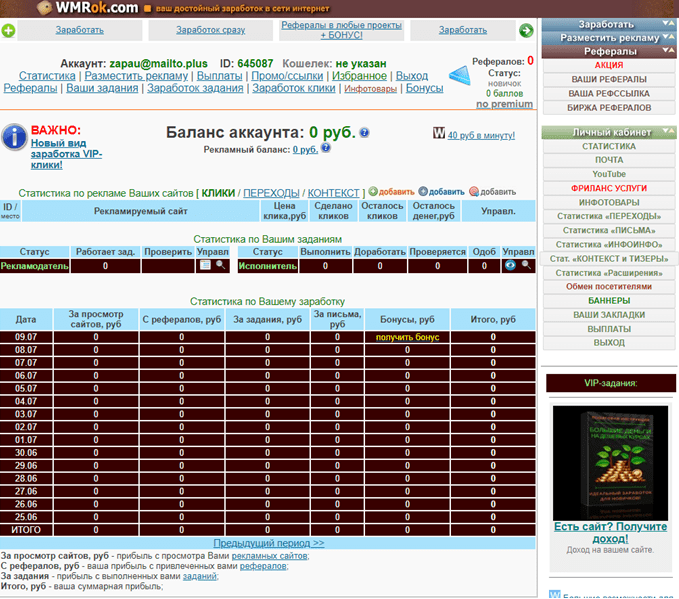The width and height of the screenshot is (679, 599).
Task: Toggle the eye icon in Исполнитель row
Action: 510,265
